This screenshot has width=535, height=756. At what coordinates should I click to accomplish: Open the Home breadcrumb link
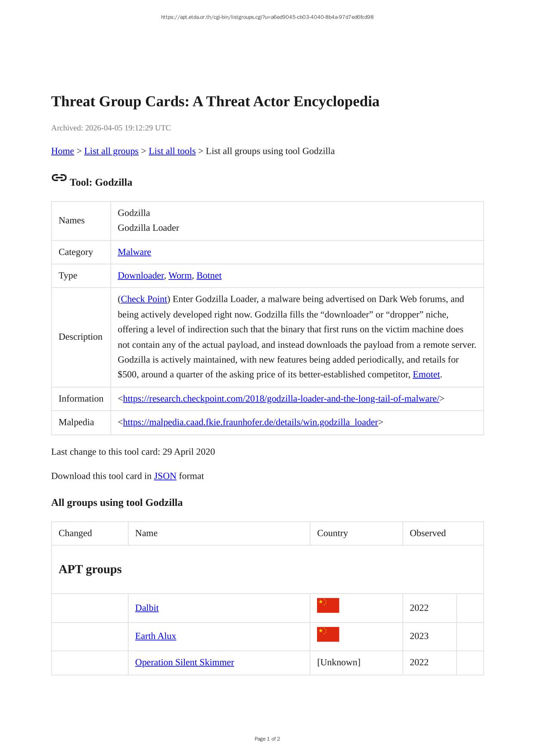[x=62, y=151]
